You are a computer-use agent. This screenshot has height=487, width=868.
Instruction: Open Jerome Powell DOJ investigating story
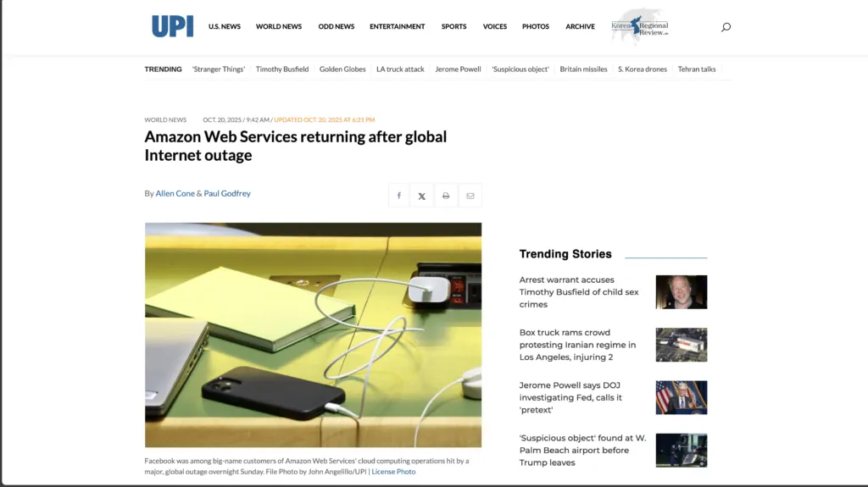[x=570, y=397]
